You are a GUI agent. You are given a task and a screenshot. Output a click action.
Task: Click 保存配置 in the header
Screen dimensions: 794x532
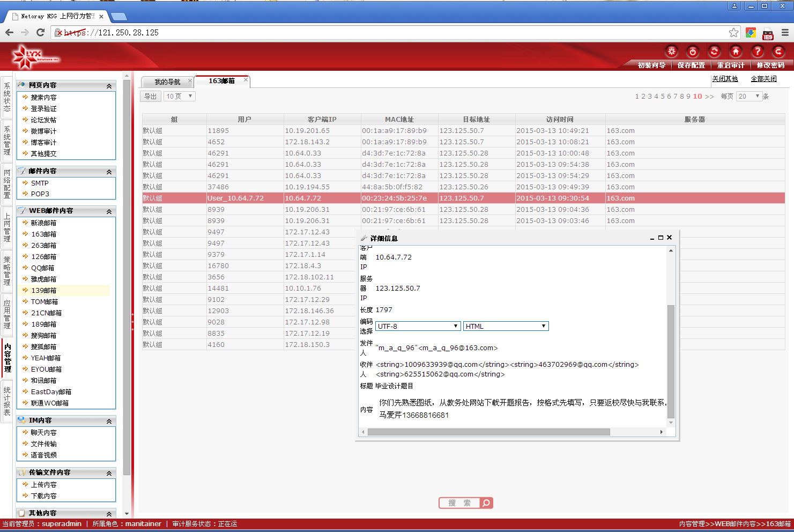click(691, 65)
